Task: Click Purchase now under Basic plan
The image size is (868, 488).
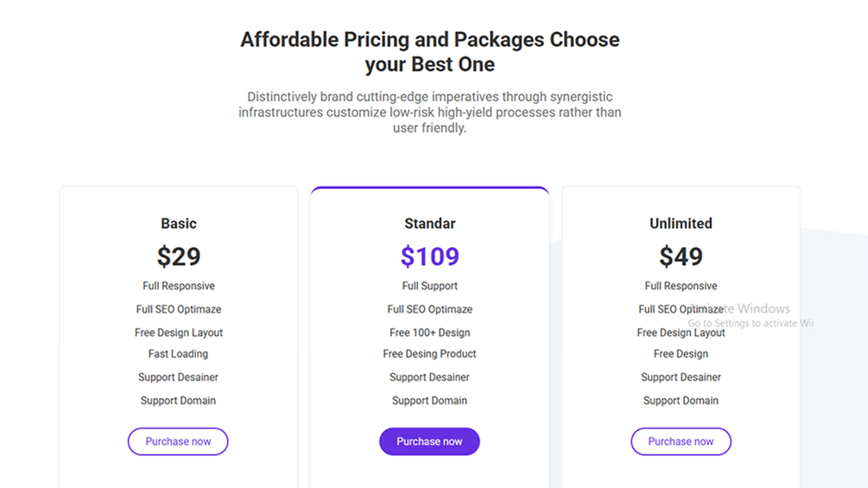Action: tap(178, 441)
